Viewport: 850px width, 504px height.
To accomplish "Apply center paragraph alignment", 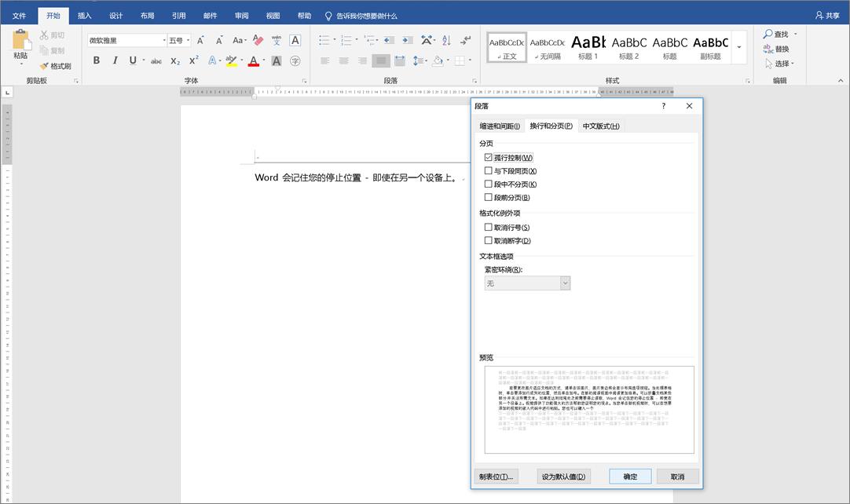I will click(x=344, y=60).
